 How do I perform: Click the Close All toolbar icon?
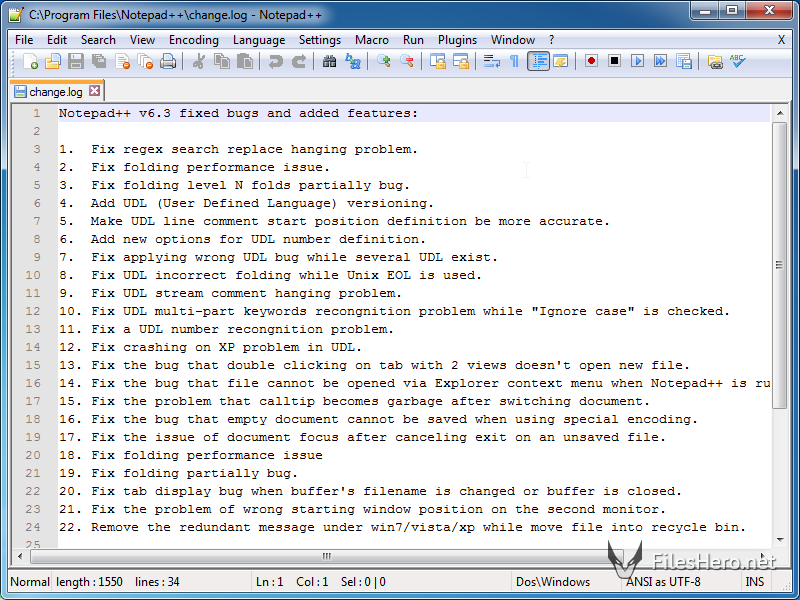click(145, 62)
